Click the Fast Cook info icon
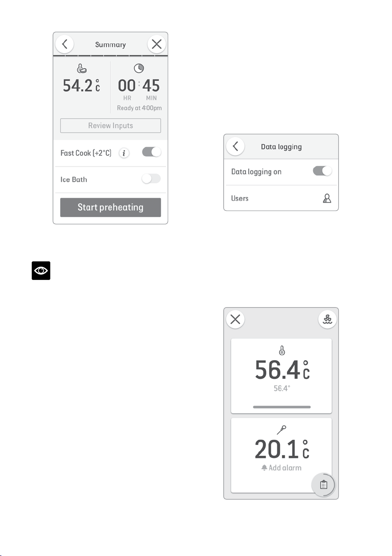 click(x=124, y=153)
